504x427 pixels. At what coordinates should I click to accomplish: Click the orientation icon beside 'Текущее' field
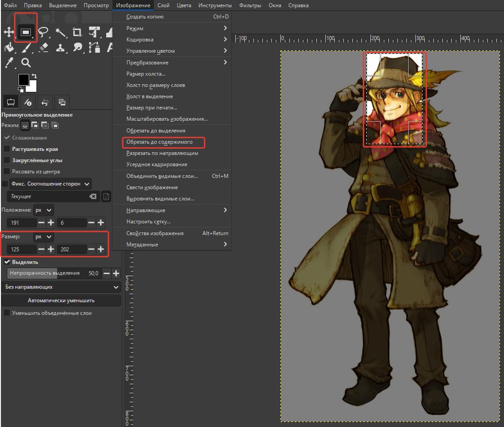pyautogui.click(x=106, y=196)
